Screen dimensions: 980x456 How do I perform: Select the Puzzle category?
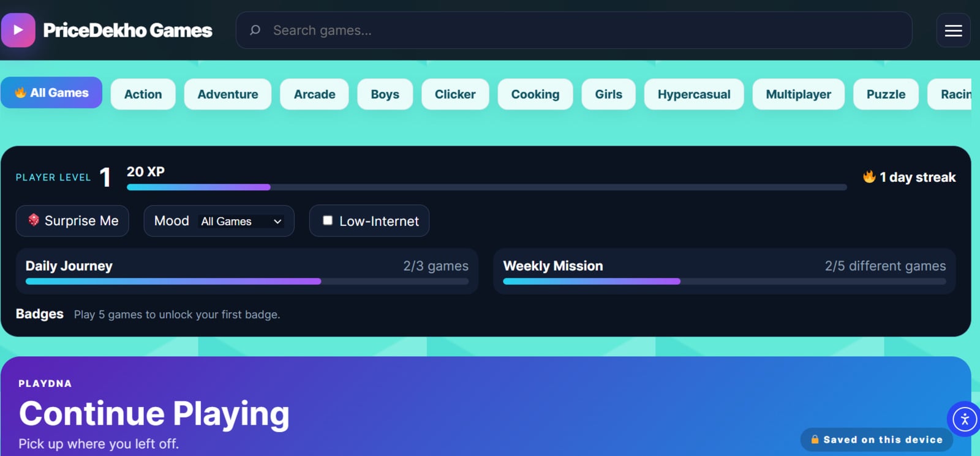pyautogui.click(x=886, y=94)
